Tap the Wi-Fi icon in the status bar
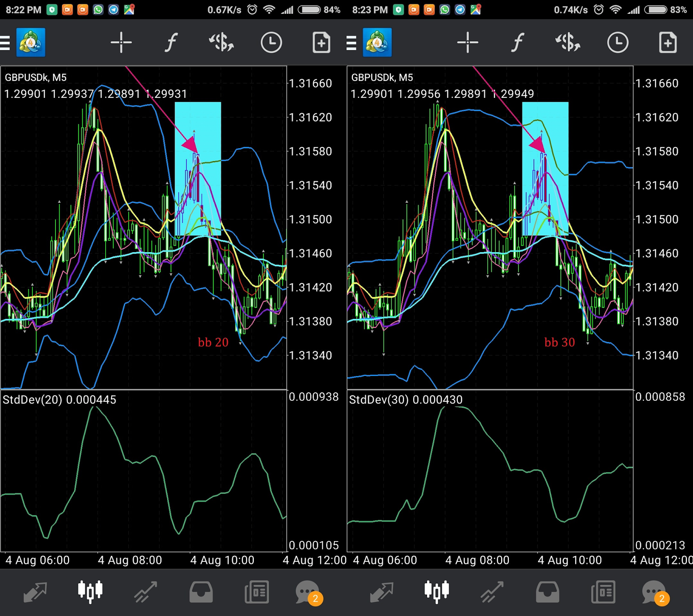 [x=269, y=9]
